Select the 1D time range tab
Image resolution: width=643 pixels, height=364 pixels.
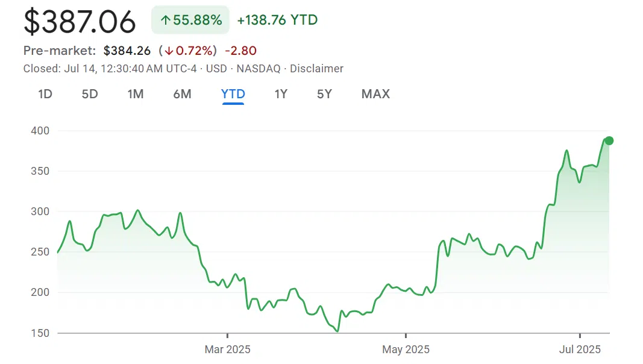(45, 94)
